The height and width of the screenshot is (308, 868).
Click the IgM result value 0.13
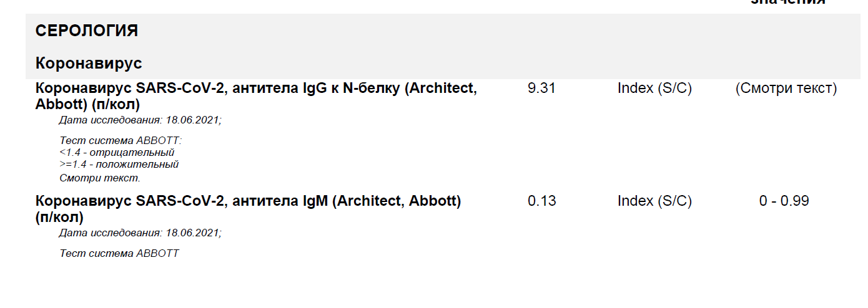click(541, 201)
